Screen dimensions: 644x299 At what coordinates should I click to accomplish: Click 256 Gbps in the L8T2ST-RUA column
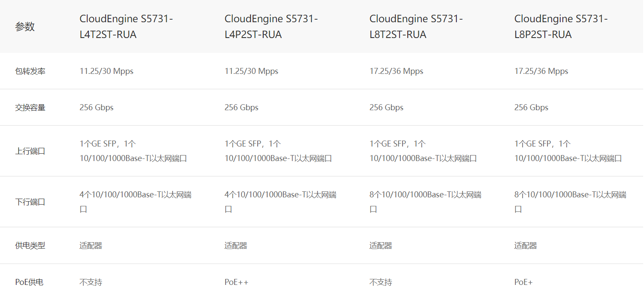tap(386, 108)
